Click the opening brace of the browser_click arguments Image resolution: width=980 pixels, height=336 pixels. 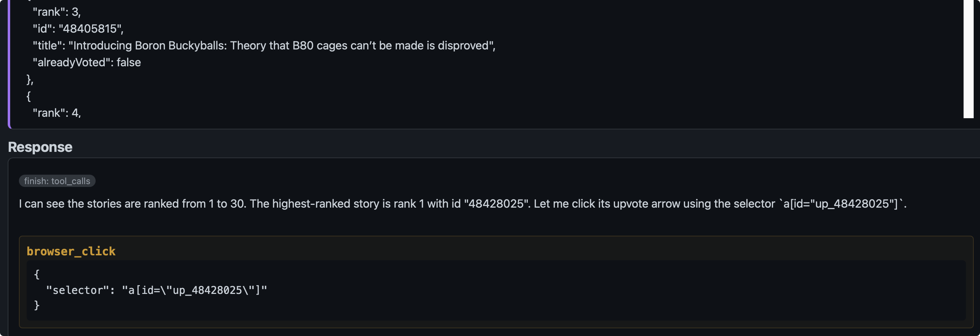37,274
